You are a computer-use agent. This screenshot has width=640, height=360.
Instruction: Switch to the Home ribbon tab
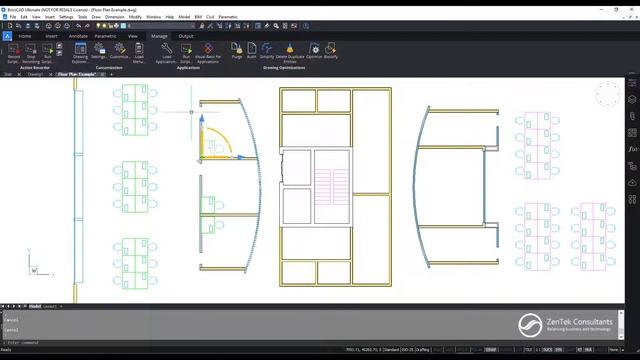(25, 36)
